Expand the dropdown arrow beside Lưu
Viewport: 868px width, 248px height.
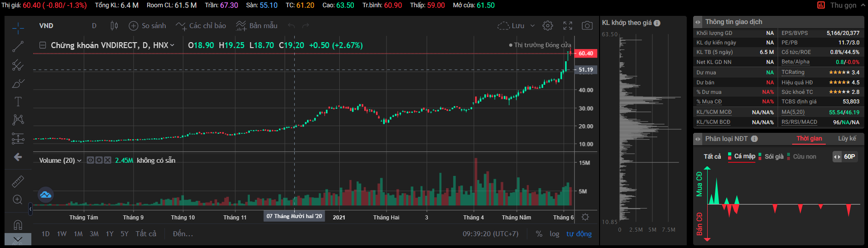(533, 26)
